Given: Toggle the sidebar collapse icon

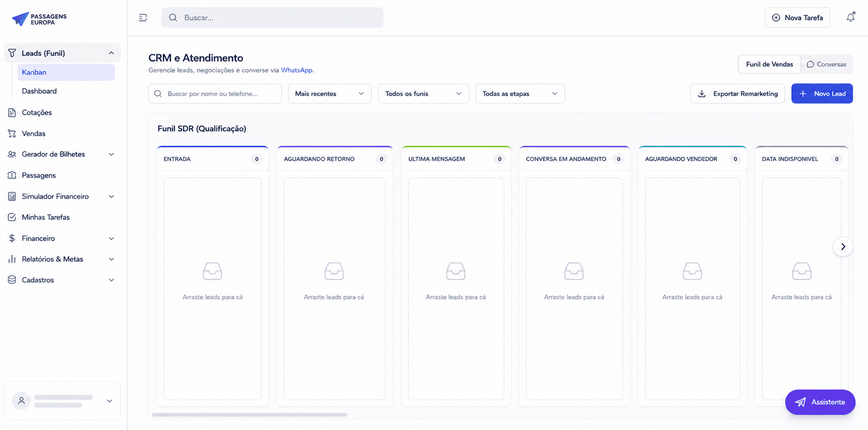Looking at the screenshot, I should 143,18.
